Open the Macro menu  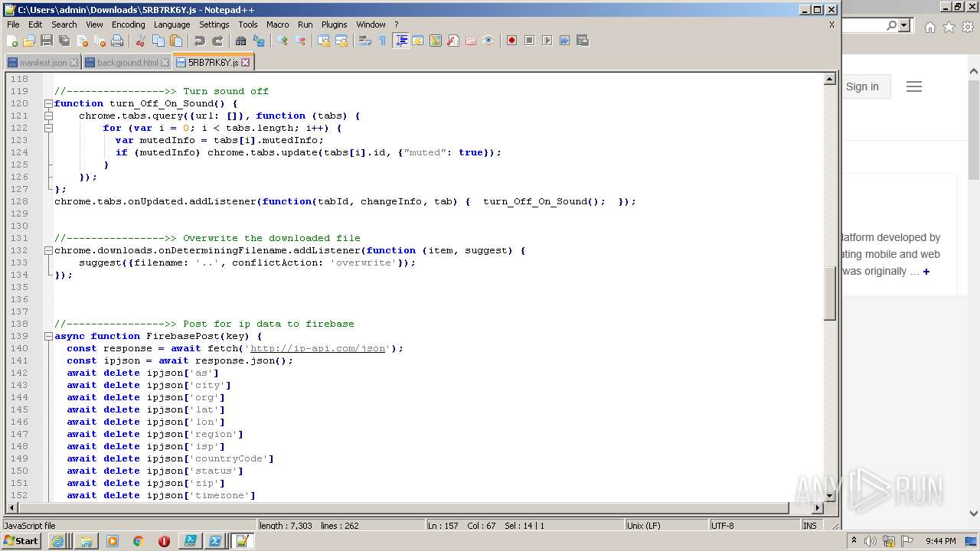(278, 24)
